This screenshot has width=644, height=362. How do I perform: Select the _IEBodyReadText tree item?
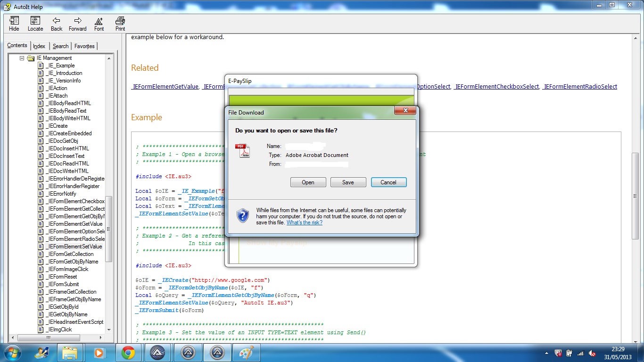[66, 111]
